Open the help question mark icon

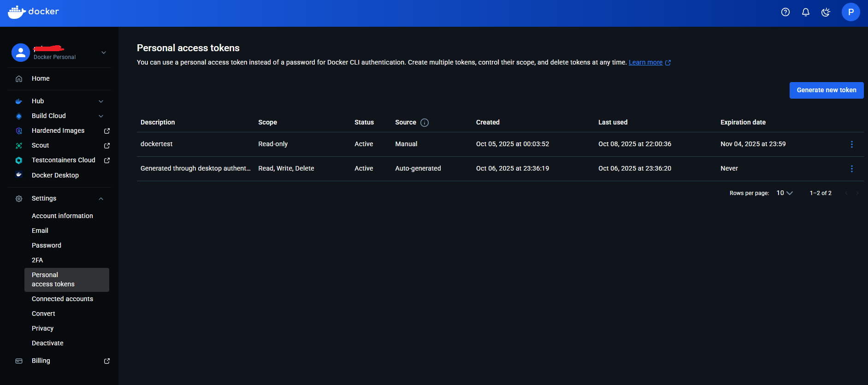coord(785,12)
